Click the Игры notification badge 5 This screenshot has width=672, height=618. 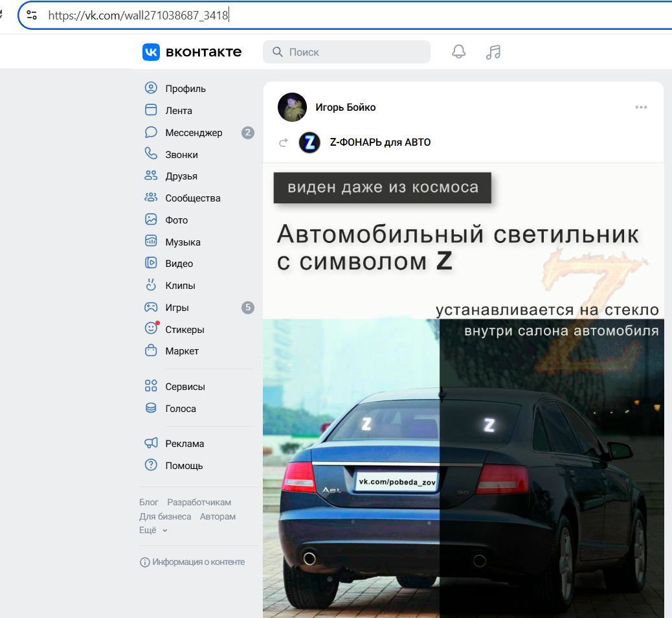click(x=248, y=307)
